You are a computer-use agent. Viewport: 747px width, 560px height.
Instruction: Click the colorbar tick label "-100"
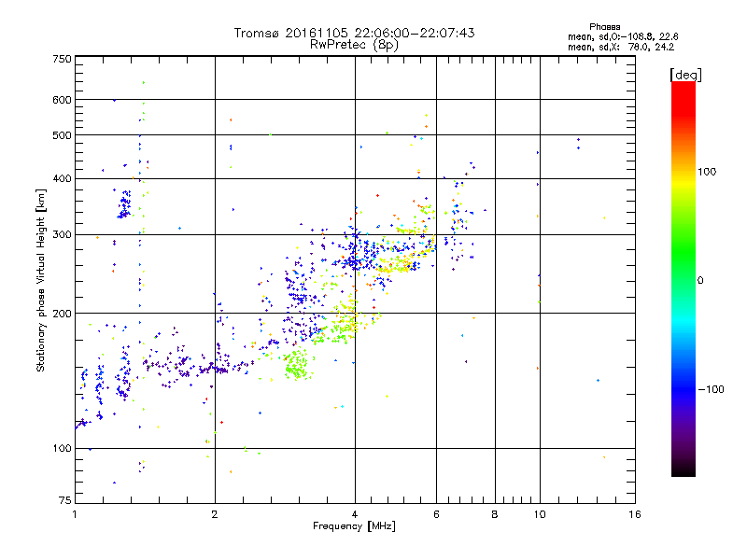[x=711, y=389]
